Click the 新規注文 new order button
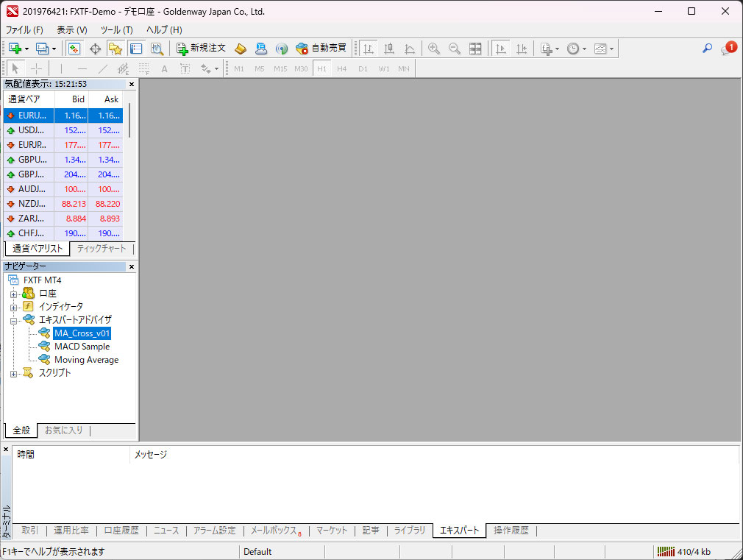Screen dimensions: 743x560 pos(201,49)
